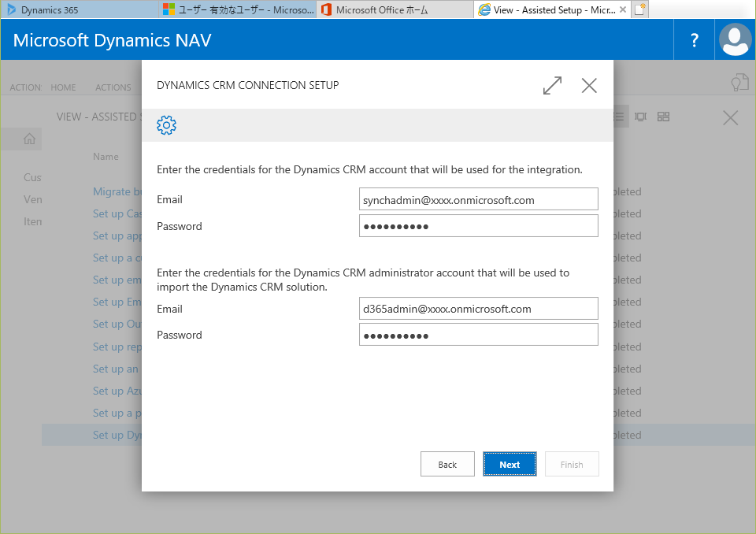The image size is (756, 534).
Task: Click the administrator Email field with d365admin
Action: (478, 308)
